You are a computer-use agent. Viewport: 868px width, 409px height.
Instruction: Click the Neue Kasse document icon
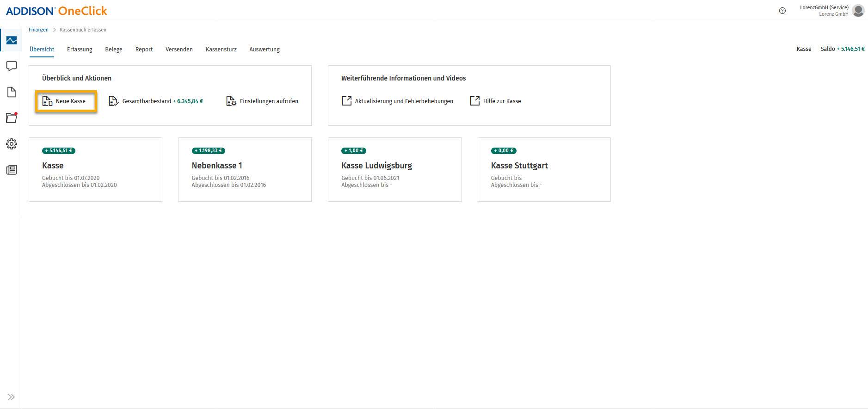[47, 101]
